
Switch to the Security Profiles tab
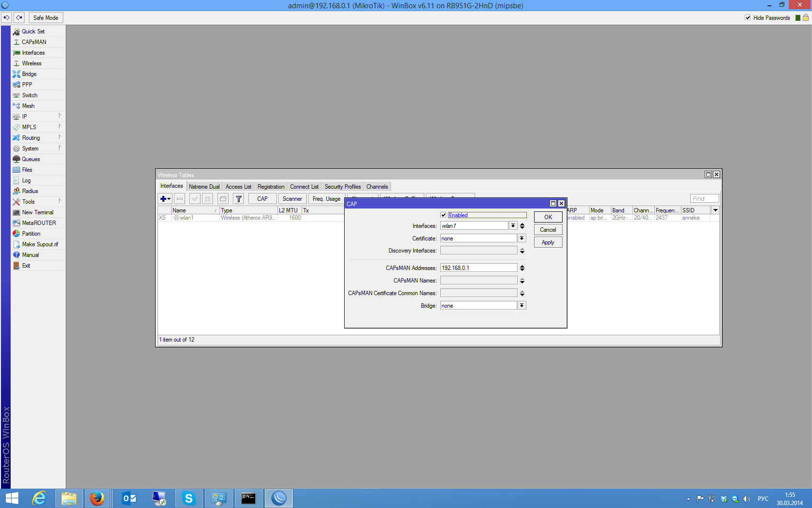pyautogui.click(x=342, y=187)
